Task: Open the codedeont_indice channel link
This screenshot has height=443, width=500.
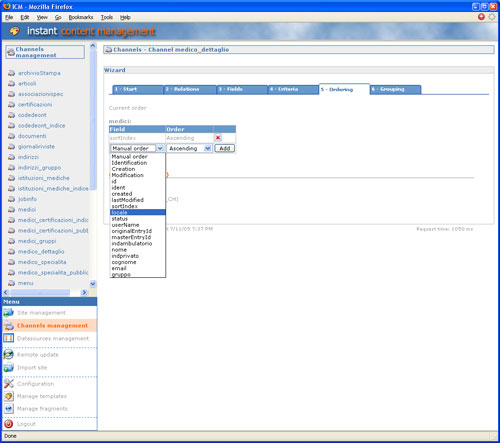Action: click(x=41, y=126)
